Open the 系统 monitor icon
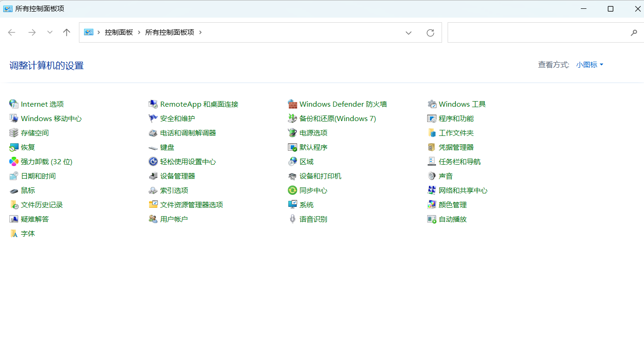Screen dimensions: 644x340 [x=292, y=205]
